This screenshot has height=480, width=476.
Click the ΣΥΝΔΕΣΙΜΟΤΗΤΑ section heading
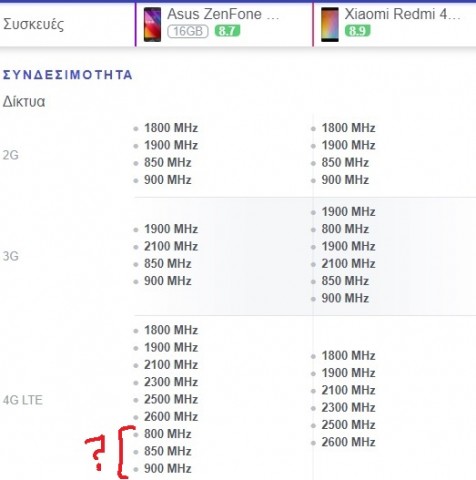tap(68, 75)
